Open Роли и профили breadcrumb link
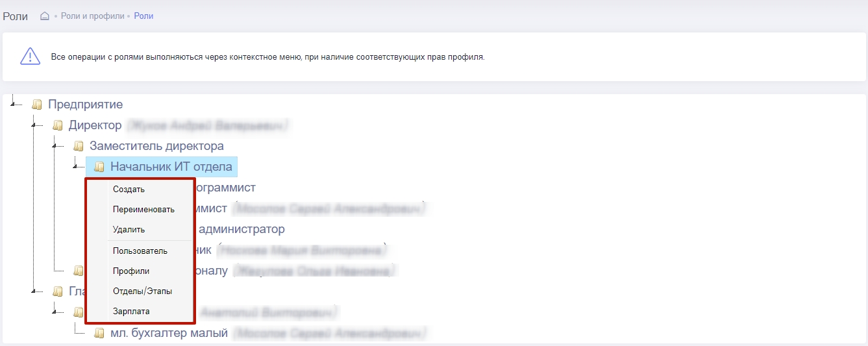 pos(92,16)
